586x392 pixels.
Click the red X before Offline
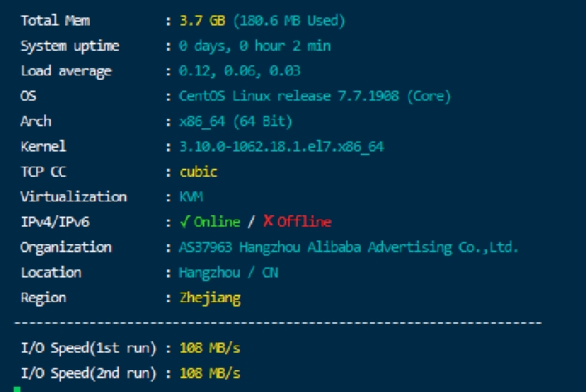coord(268,221)
